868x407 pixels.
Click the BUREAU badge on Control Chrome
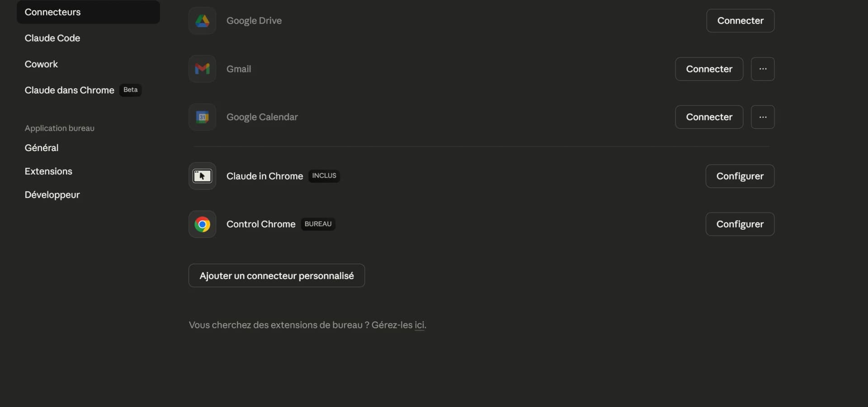click(317, 223)
